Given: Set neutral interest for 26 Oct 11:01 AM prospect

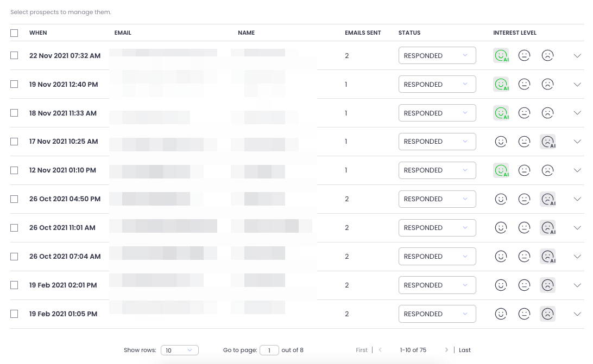Looking at the screenshot, I should (x=524, y=228).
